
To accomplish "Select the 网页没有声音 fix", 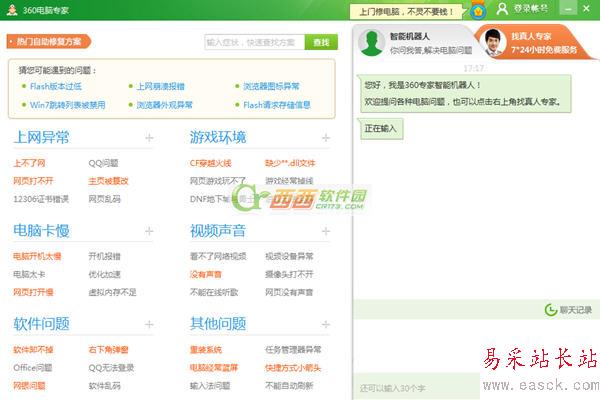I will [x=289, y=292].
